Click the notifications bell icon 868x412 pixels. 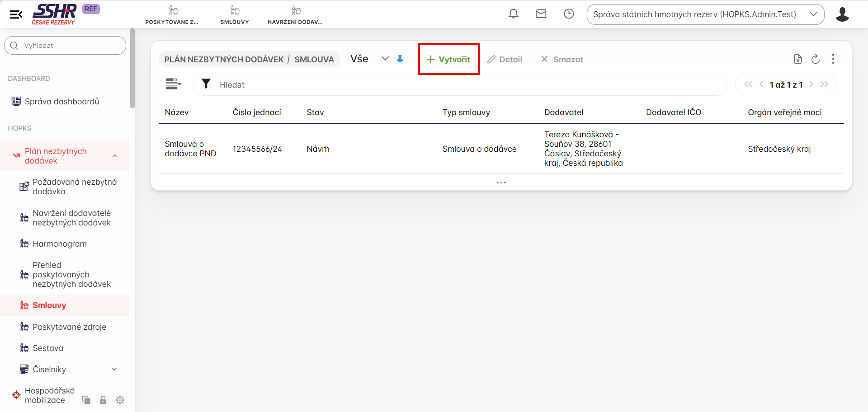(513, 14)
